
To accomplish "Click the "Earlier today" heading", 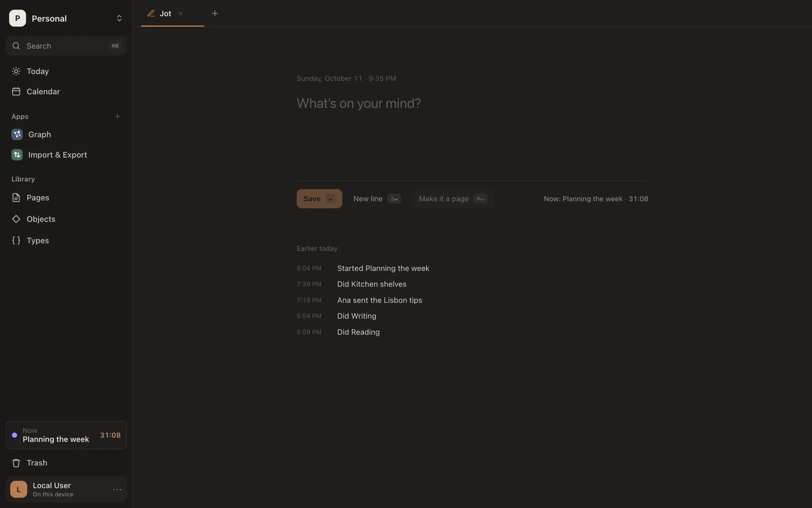I will click(317, 248).
